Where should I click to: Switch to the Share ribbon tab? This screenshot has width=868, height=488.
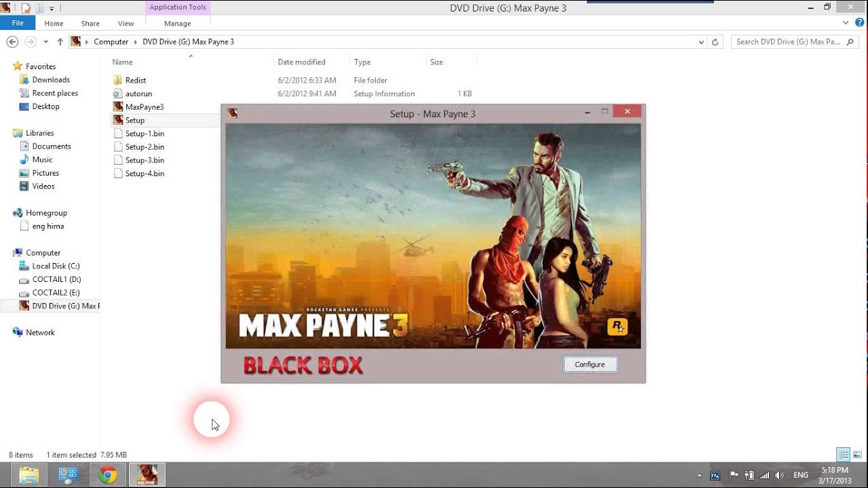coord(90,23)
